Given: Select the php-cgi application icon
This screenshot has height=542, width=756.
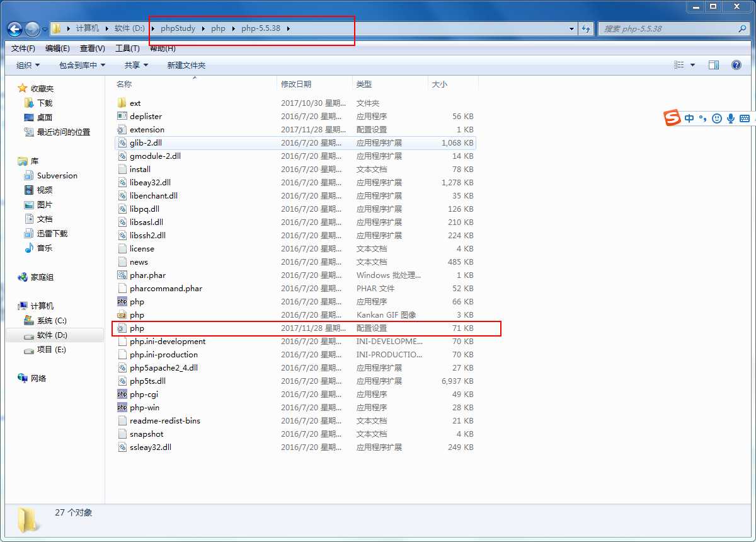Looking at the screenshot, I should pyautogui.click(x=122, y=394).
